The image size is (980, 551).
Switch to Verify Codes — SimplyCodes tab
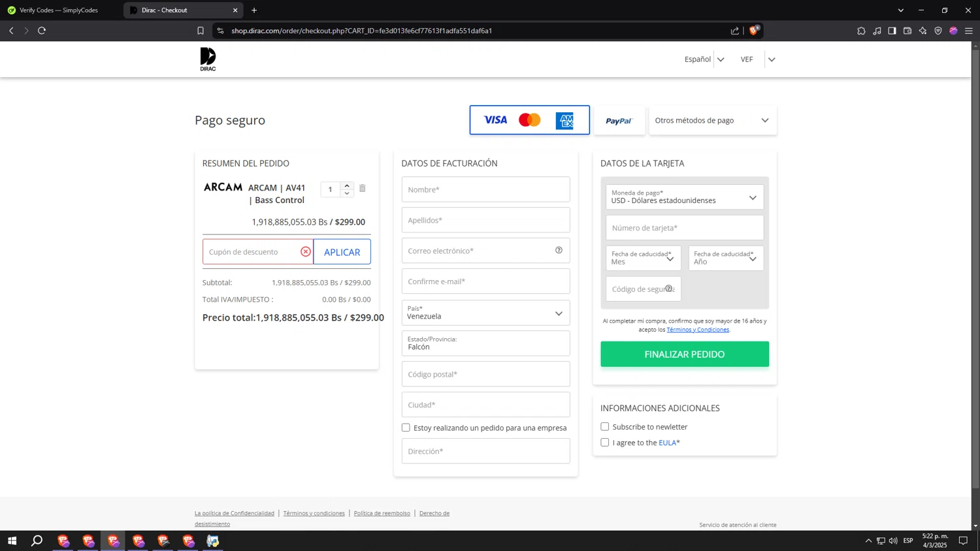(x=59, y=10)
